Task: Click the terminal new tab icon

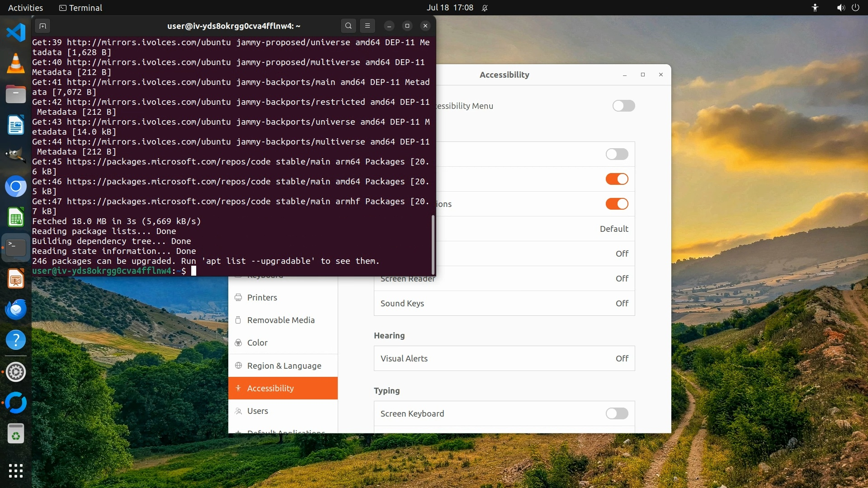Action: (42, 26)
